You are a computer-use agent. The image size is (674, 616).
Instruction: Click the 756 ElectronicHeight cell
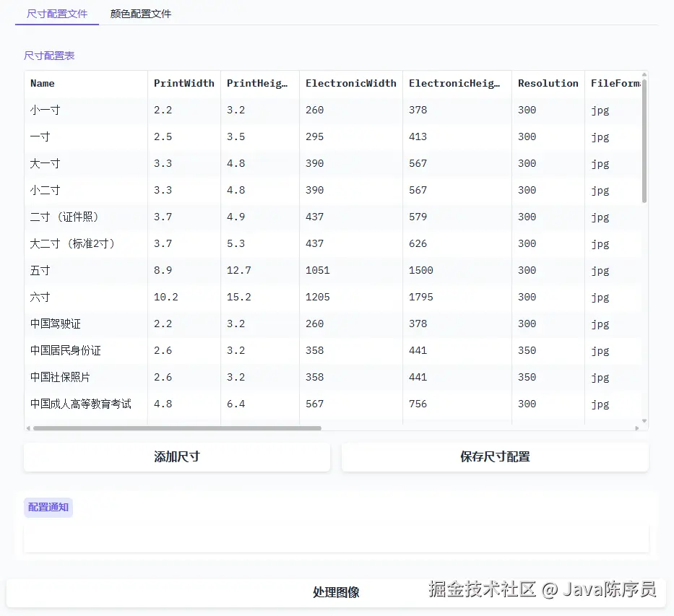click(x=457, y=404)
